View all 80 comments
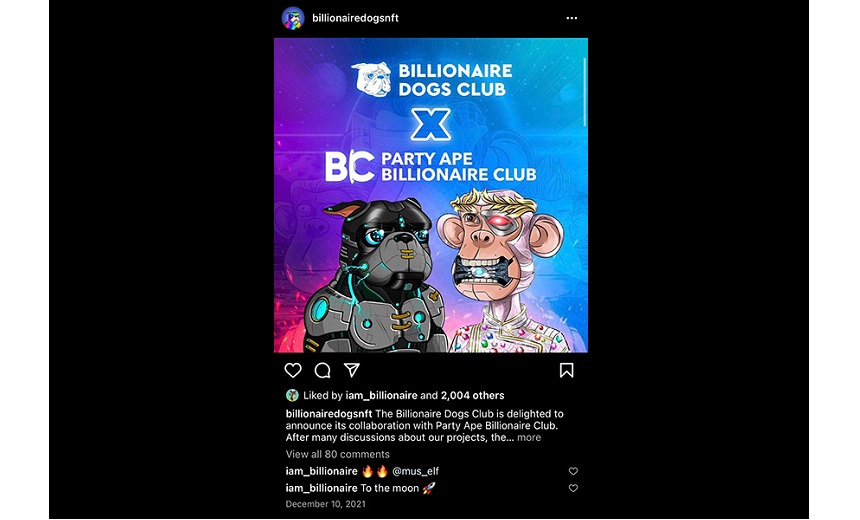This screenshot has height=520, width=860. pyautogui.click(x=337, y=454)
